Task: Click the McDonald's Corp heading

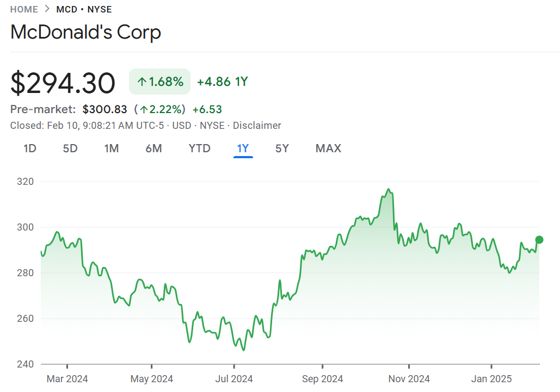Action: pos(85,32)
